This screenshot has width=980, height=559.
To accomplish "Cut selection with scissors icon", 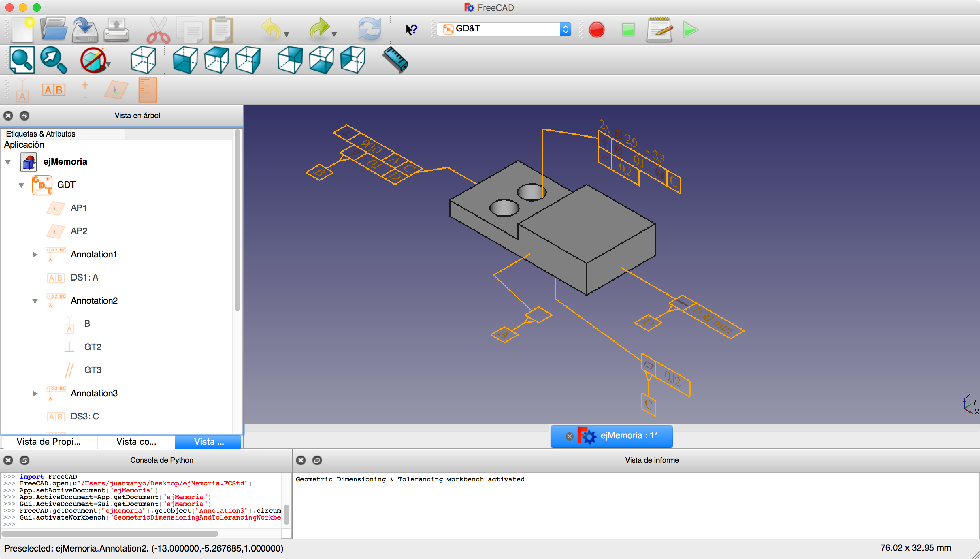I will [x=158, y=29].
